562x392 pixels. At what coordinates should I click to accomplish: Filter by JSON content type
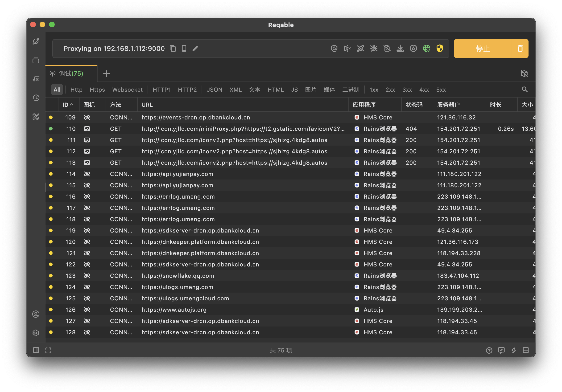click(215, 90)
